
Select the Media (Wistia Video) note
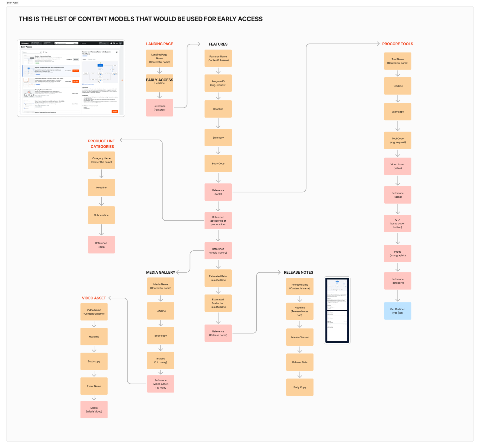[x=94, y=409]
